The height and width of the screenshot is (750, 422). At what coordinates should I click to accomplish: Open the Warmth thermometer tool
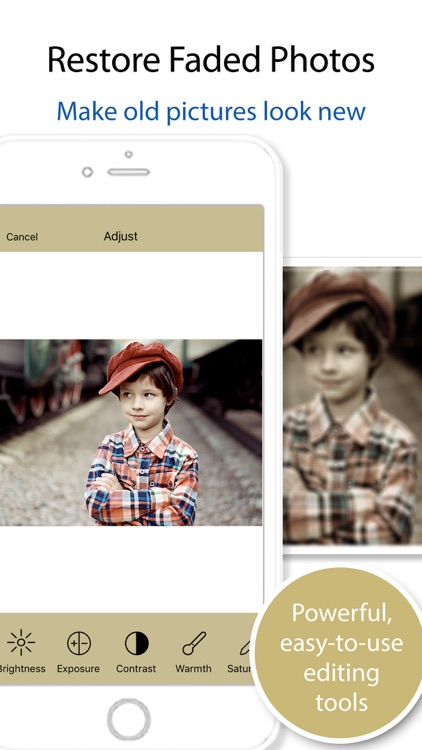pos(194,643)
